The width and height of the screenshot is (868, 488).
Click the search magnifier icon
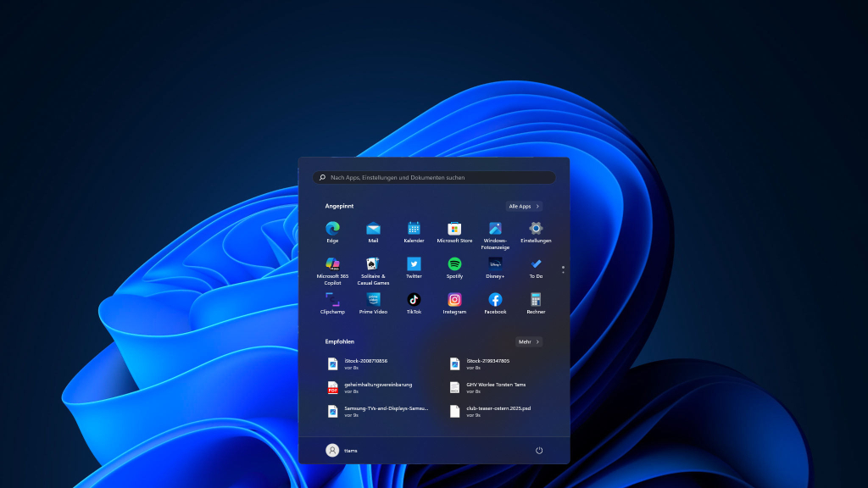tap(322, 178)
